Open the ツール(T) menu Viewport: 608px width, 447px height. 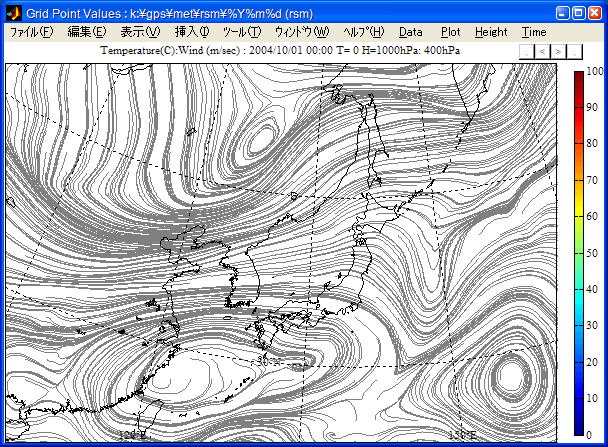tap(242, 32)
